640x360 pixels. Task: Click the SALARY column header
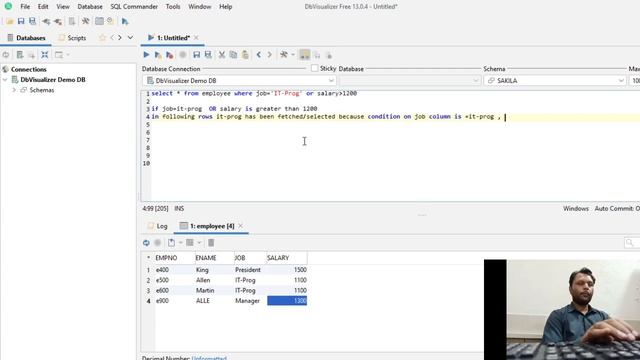(286, 258)
